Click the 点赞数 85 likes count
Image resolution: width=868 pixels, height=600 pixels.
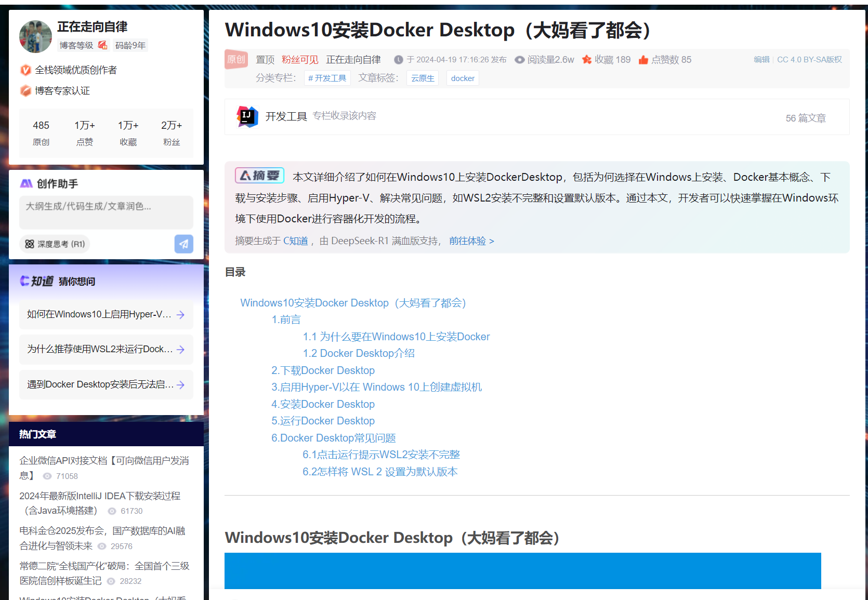coord(672,60)
